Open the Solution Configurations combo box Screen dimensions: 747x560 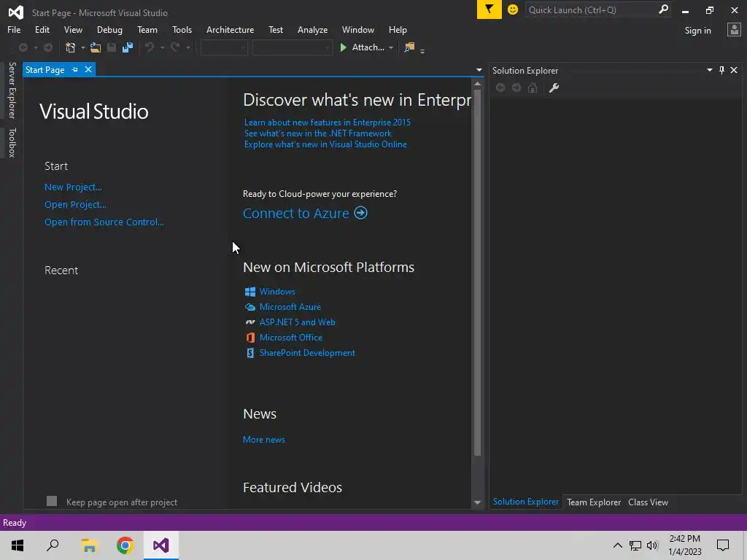[x=224, y=47]
